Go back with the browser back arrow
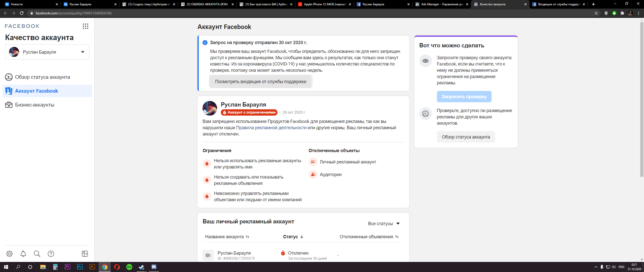The height and width of the screenshot is (272, 644). tap(6, 13)
